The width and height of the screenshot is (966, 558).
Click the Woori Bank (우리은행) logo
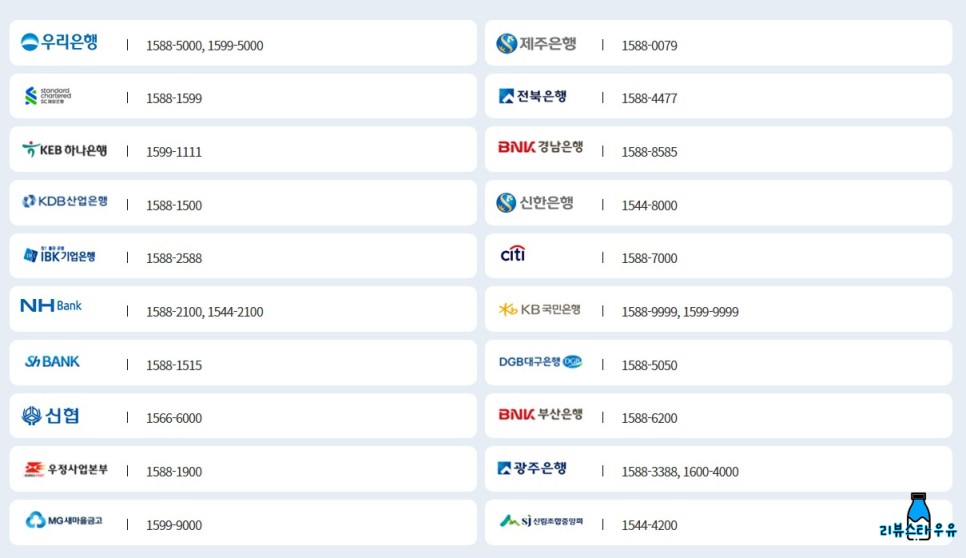59,42
